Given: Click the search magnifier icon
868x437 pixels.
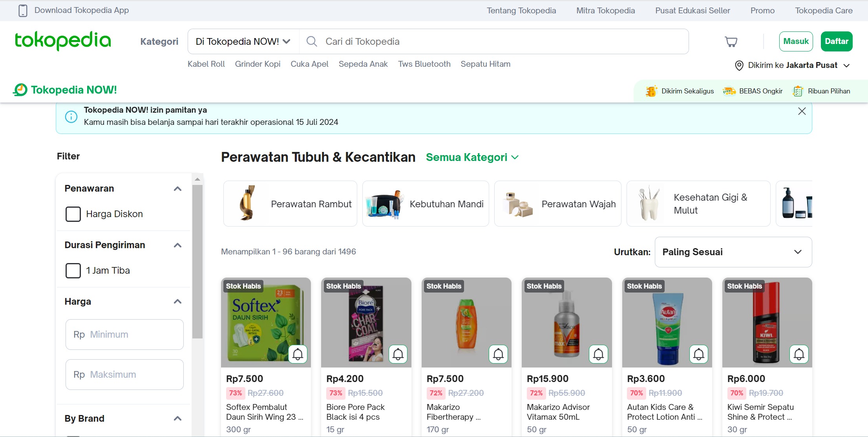Looking at the screenshot, I should [312, 41].
